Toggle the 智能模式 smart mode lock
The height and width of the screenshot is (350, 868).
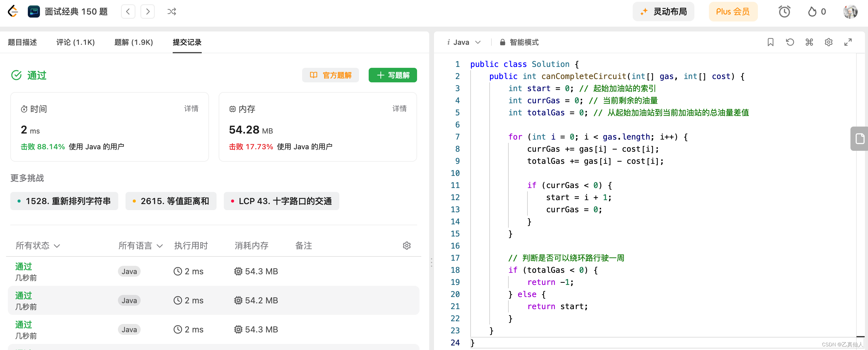pyautogui.click(x=519, y=42)
